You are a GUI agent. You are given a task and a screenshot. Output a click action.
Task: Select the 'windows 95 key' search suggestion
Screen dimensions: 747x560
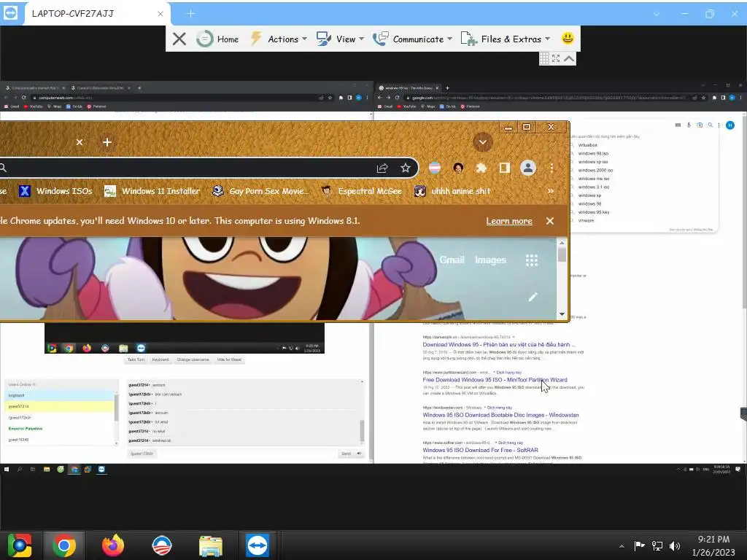[x=594, y=212]
